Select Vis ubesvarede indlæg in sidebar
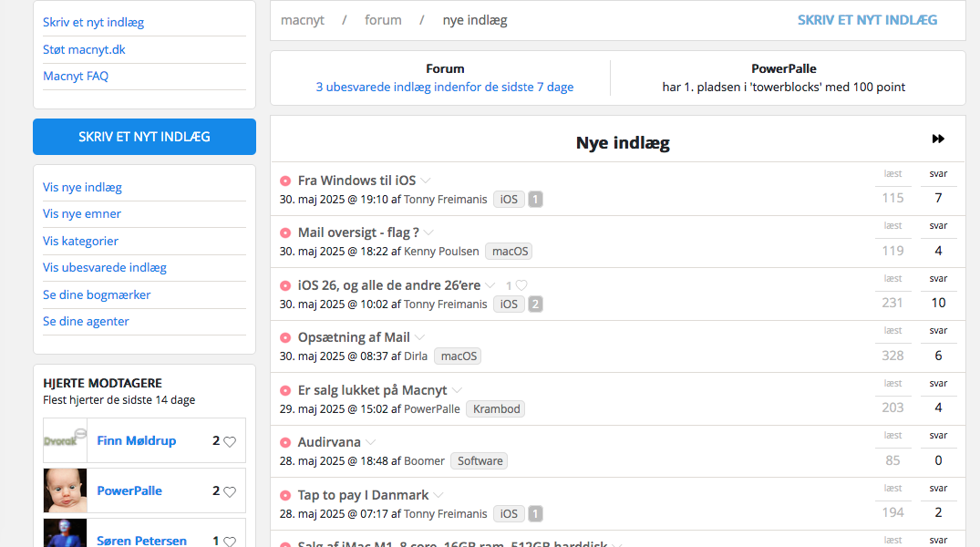Image resolution: width=980 pixels, height=547 pixels. [x=104, y=267]
